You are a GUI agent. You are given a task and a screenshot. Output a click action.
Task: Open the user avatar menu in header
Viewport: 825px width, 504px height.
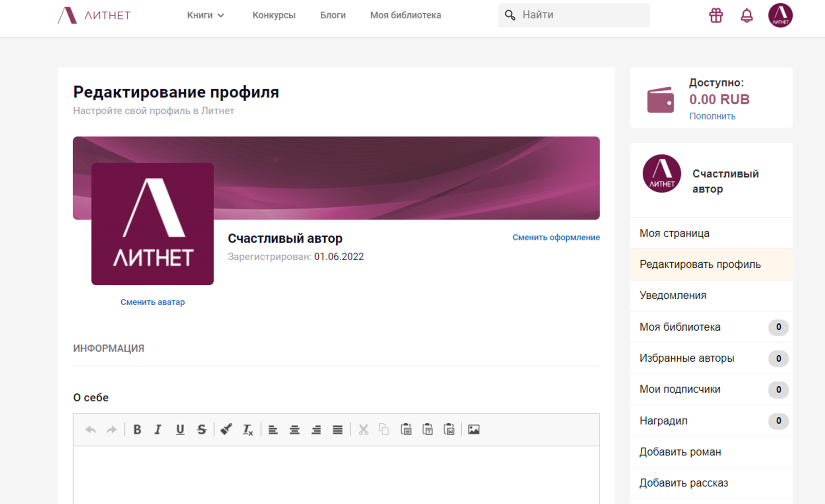(x=780, y=15)
